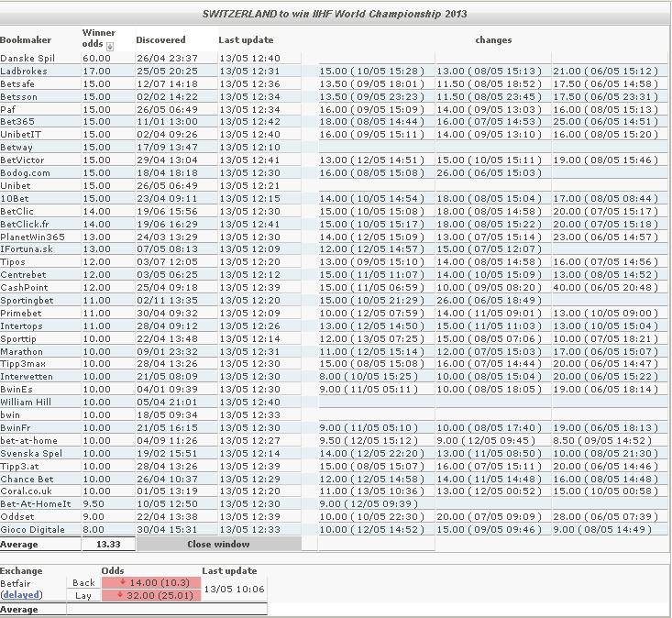Click the Betfair Back odds cell
672x618 pixels.
150,582
